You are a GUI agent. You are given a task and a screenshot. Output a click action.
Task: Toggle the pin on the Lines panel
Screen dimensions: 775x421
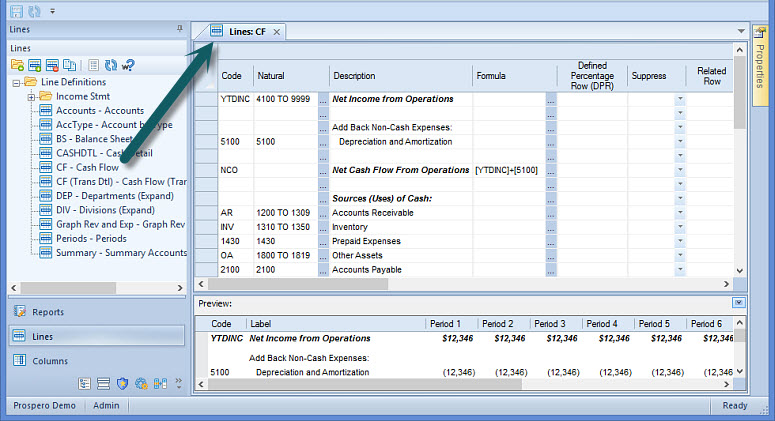coord(179,30)
